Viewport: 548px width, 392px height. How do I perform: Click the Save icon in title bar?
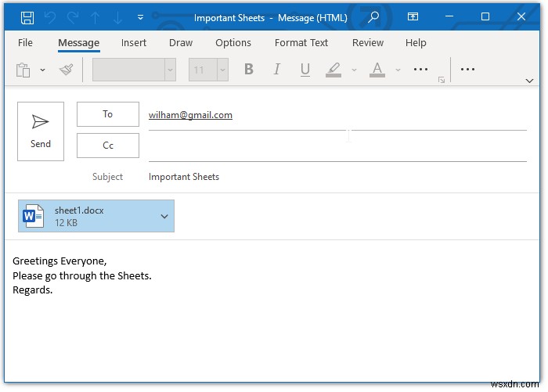(x=27, y=17)
